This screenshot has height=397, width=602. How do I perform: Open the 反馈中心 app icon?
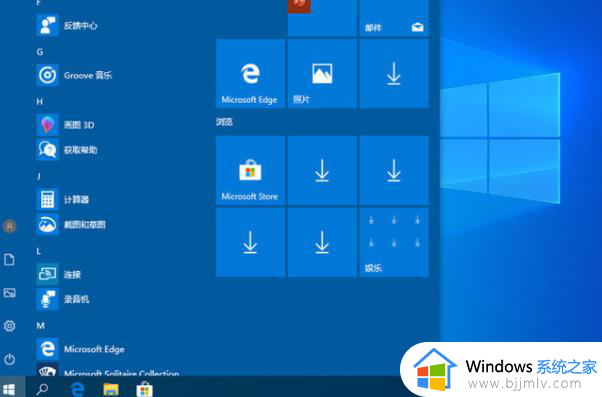(47, 25)
